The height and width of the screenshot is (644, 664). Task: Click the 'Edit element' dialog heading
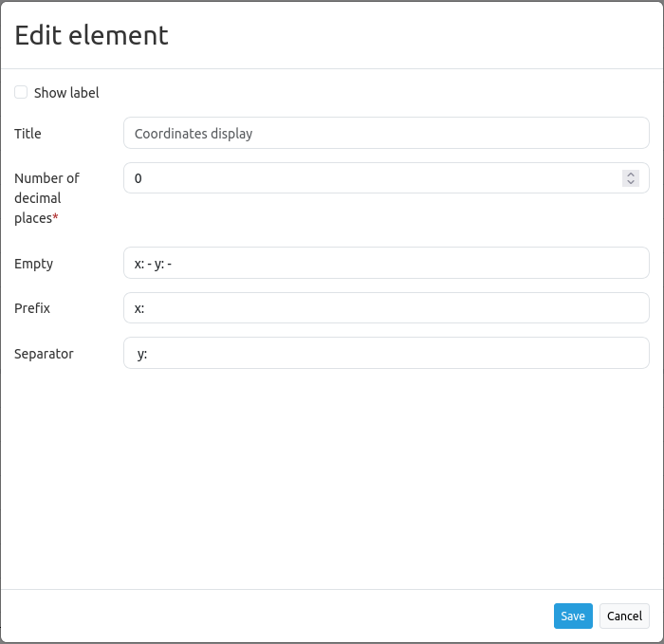pos(91,35)
